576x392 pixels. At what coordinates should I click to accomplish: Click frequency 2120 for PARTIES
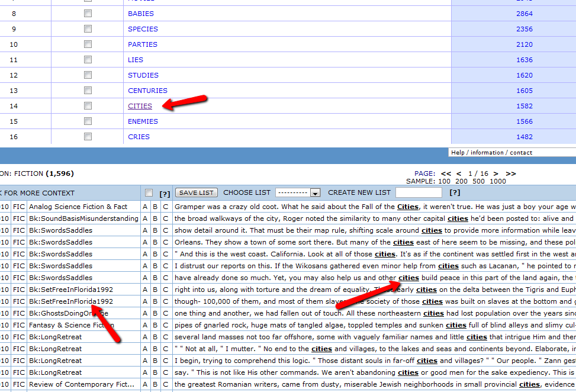click(524, 44)
